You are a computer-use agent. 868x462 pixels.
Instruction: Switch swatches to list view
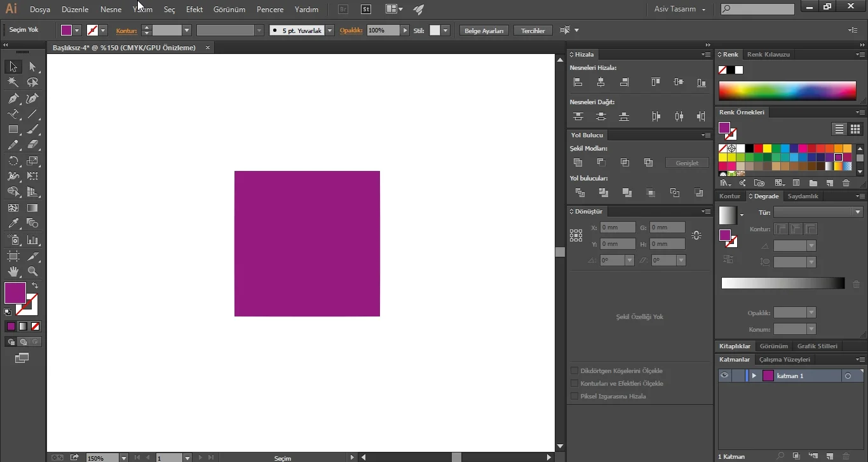pos(839,129)
